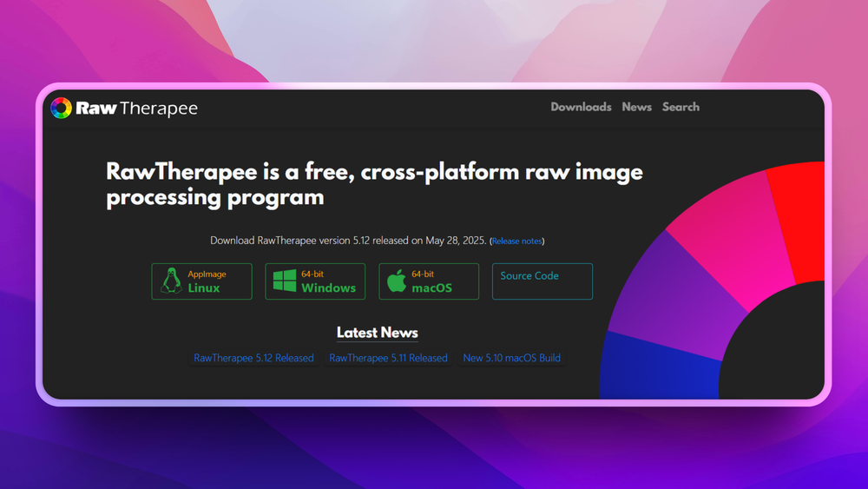Click the Latest News heading

click(377, 333)
